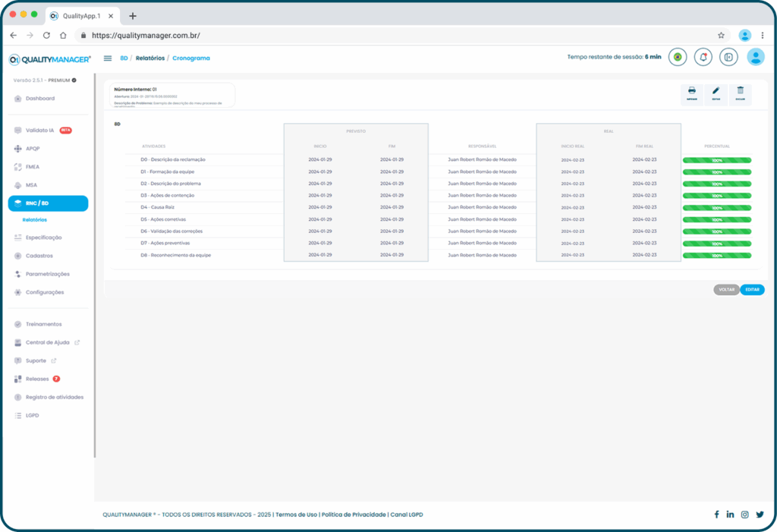777x532 pixels.
Task: Click the pencil Editar icon
Action: (x=716, y=93)
